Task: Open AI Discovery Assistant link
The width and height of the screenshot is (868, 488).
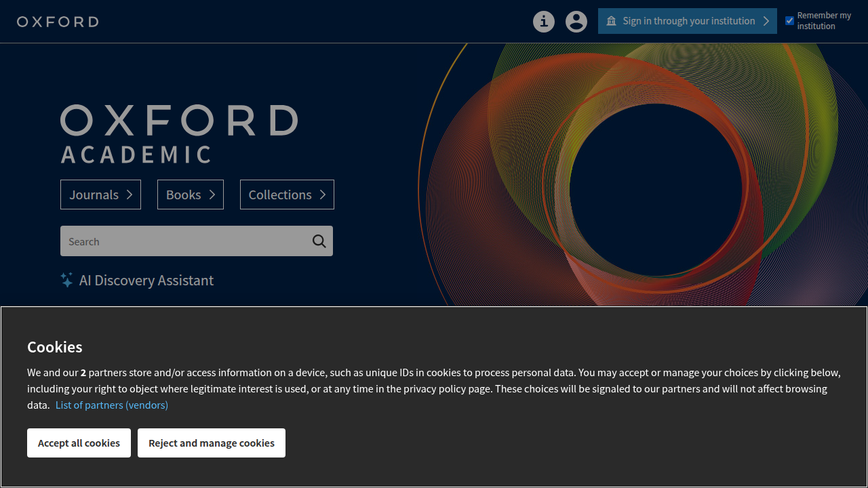Action: coord(146,281)
